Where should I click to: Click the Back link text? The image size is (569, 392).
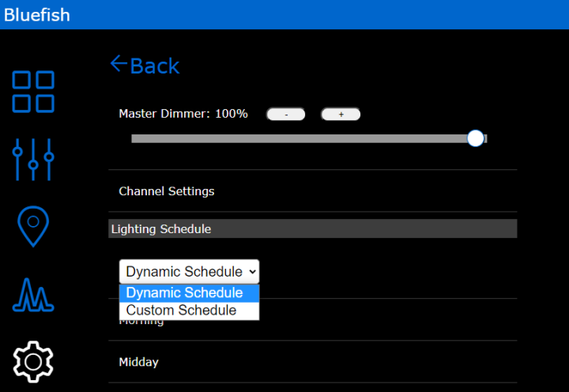click(155, 66)
